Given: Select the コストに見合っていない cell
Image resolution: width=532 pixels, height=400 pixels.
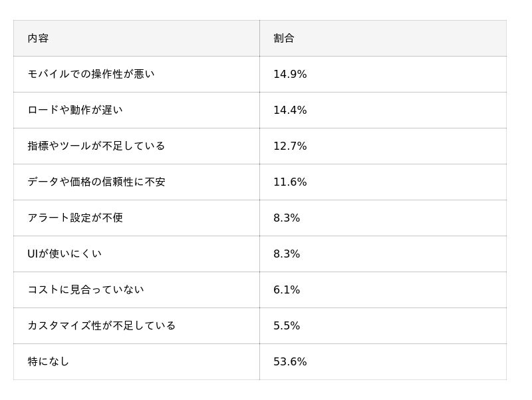Looking at the screenshot, I should point(86,290).
